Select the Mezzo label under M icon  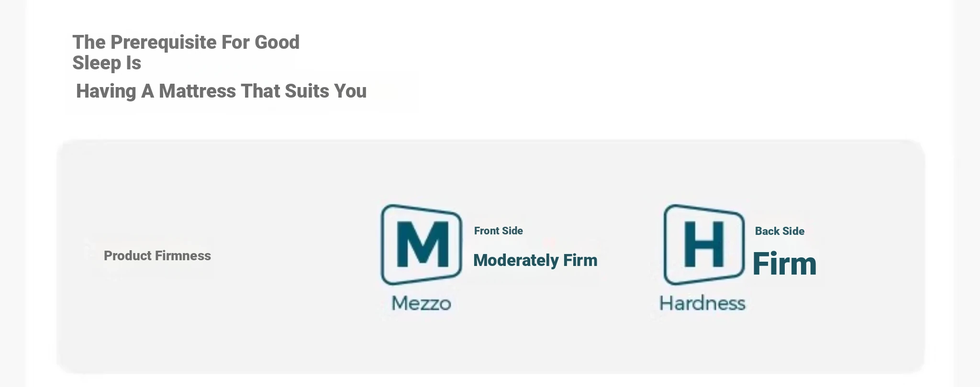click(421, 303)
